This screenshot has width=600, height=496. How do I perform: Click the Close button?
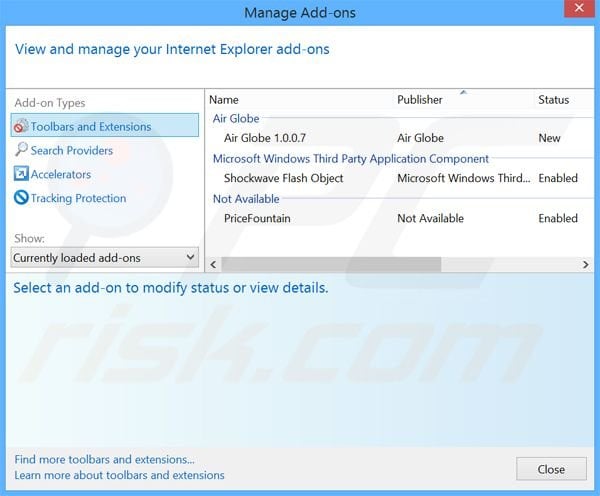pyautogui.click(x=551, y=469)
